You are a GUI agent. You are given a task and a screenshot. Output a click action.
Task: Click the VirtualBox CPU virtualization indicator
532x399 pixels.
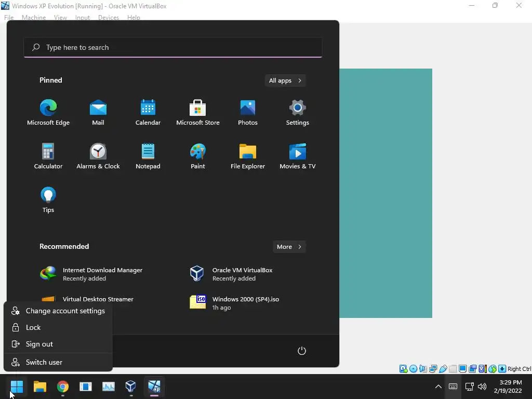pos(482,369)
